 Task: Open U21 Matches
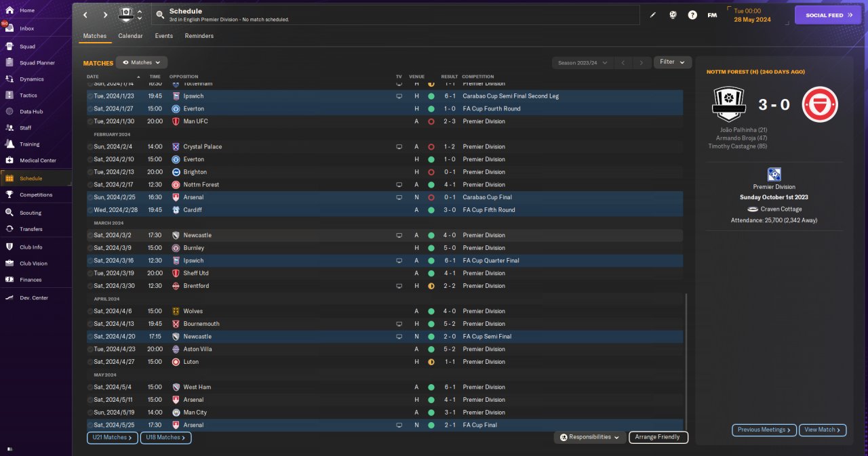[x=113, y=438]
